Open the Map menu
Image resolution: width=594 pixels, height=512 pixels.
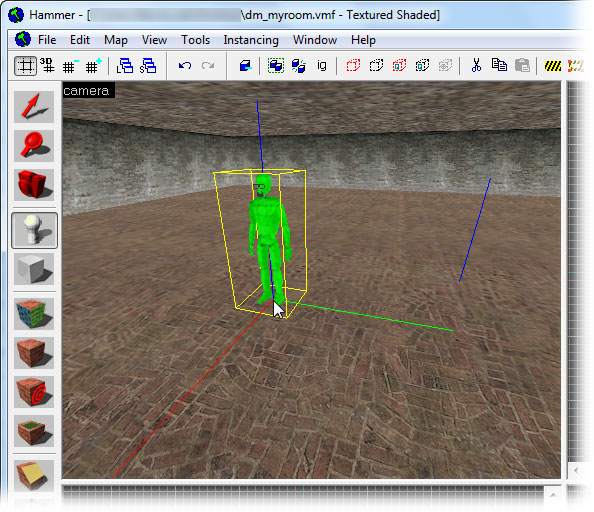tap(116, 40)
